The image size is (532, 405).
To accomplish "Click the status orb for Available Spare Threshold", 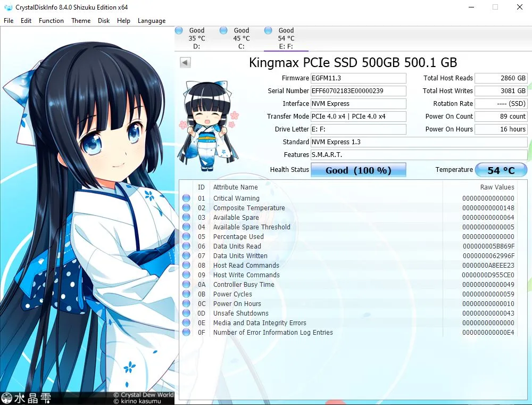I will pos(186,227).
